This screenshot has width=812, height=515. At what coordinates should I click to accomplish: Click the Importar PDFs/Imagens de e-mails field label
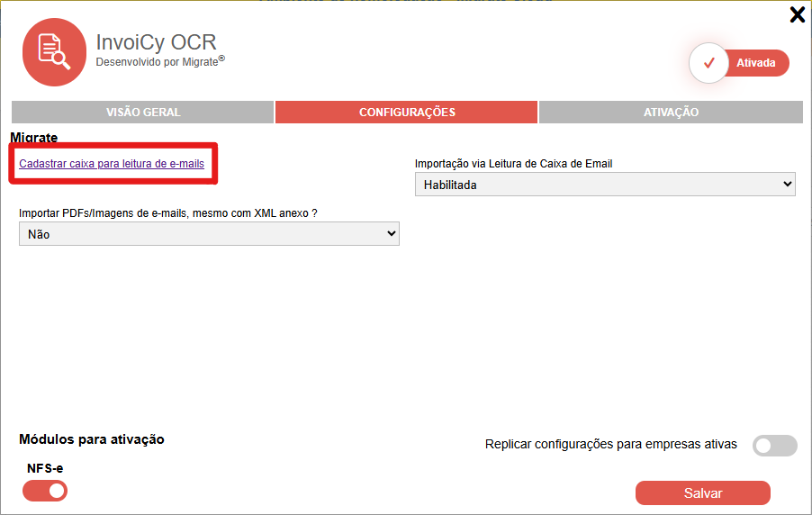(x=167, y=212)
